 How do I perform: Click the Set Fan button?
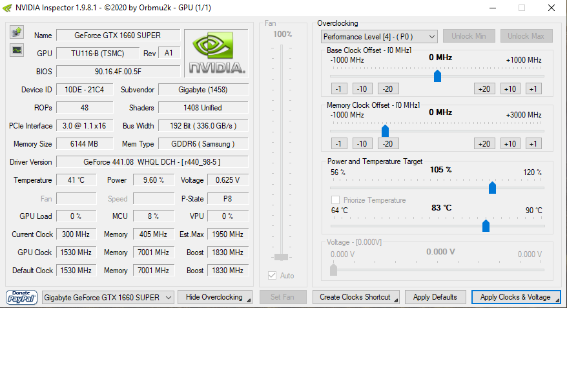[283, 297]
